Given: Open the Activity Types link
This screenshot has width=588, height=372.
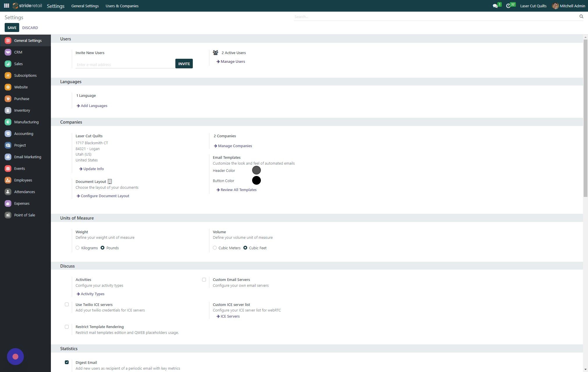Looking at the screenshot, I should coord(90,294).
